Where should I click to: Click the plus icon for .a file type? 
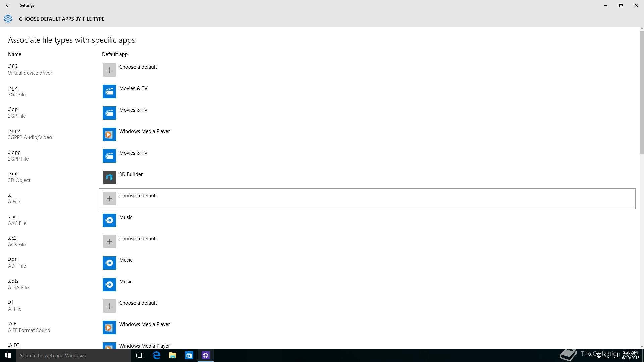(109, 199)
